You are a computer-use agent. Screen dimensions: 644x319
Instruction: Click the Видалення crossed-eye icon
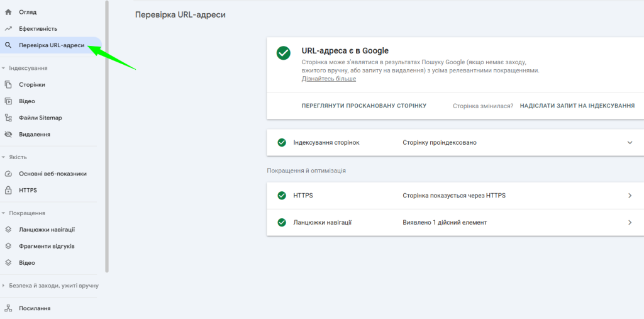tap(8, 134)
